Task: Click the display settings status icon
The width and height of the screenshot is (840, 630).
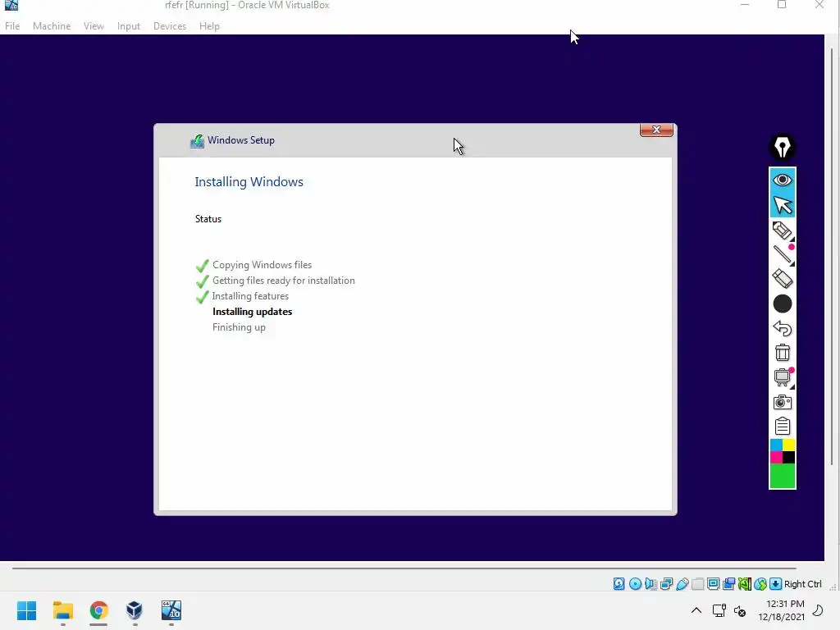Action: pyautogui.click(x=713, y=584)
